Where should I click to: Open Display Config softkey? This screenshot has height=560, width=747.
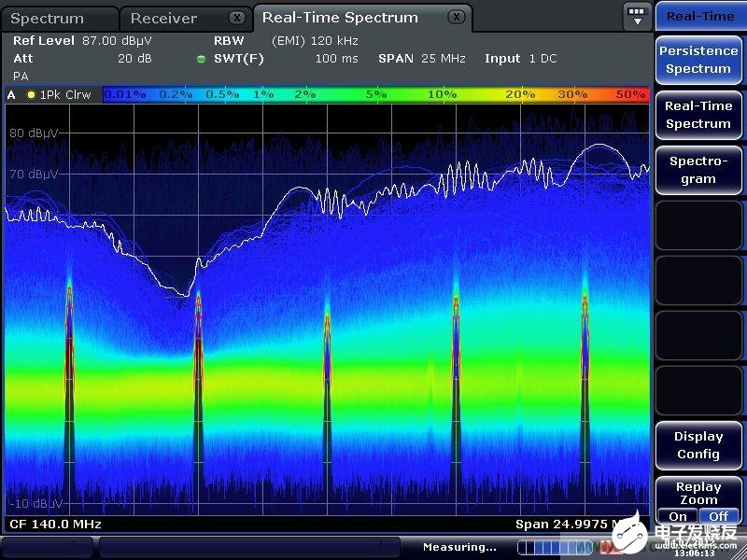(698, 445)
